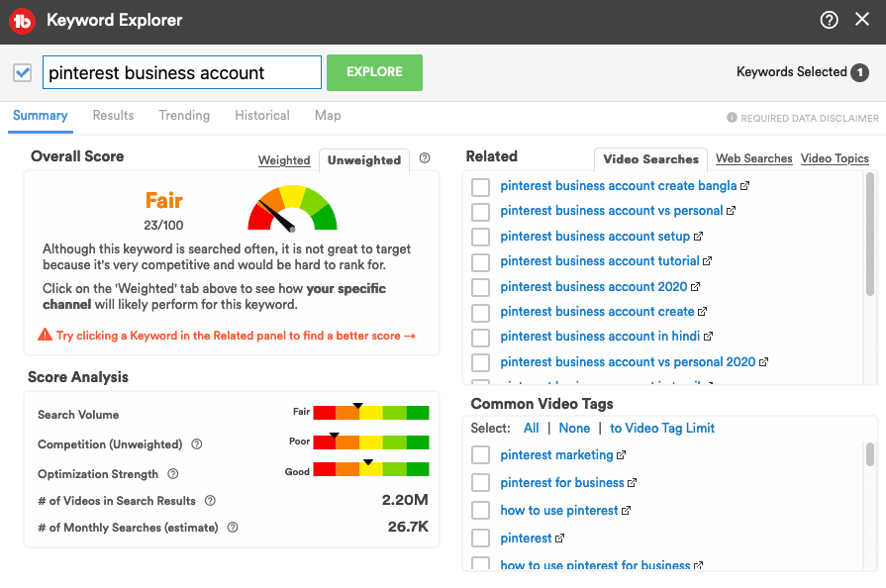Screen dimensions: 886x588
Task: Check the 'how to use pinterest' tag checkbox
Action: (x=480, y=510)
